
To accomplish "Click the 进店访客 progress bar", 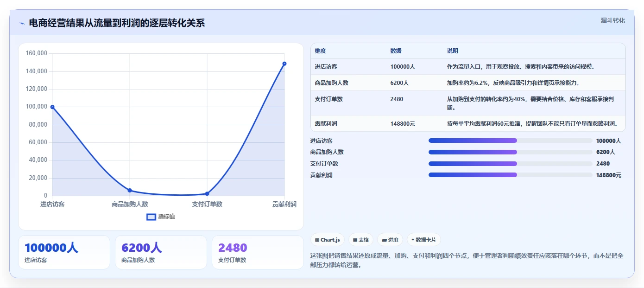I will point(511,141).
